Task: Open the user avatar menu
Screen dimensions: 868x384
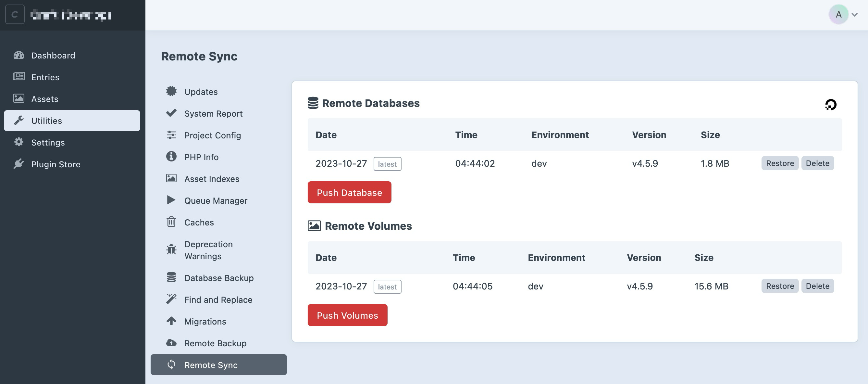Action: point(838,15)
